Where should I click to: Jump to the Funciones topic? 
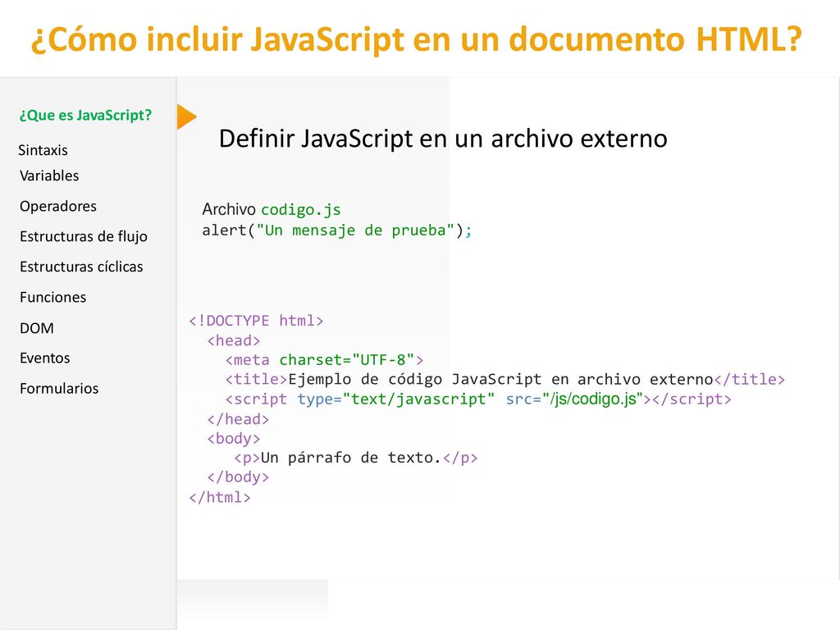[x=53, y=297]
